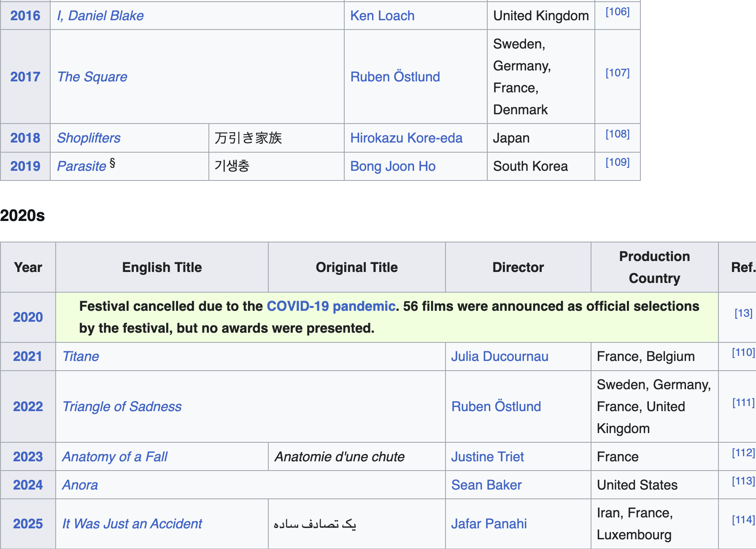Screen dimensions: 756x549
Task: Click the "Sweden, Germany, France, United Kingdom" cell
Action: click(x=654, y=406)
